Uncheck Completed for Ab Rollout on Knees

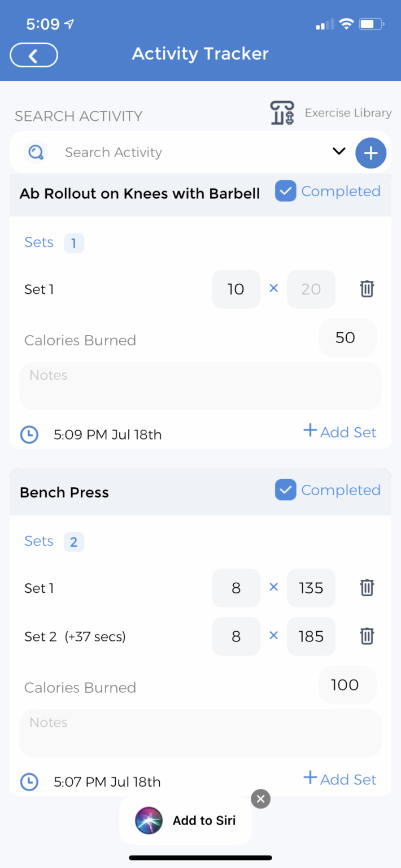(285, 191)
